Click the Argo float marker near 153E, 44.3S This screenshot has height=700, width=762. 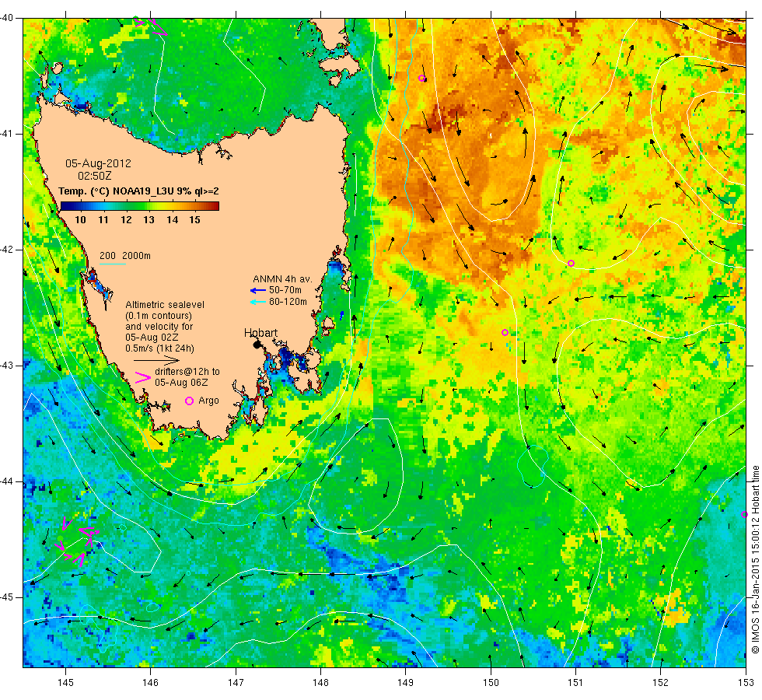click(744, 514)
